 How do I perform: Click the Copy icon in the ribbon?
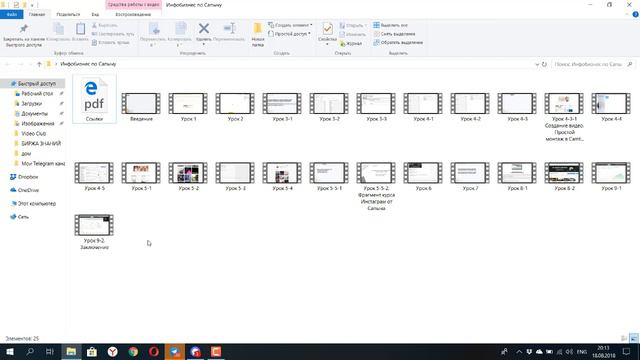coord(59,29)
